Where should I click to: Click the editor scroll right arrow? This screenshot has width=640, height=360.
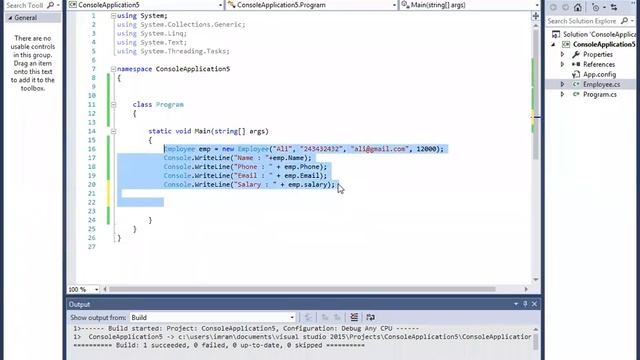click(x=526, y=289)
